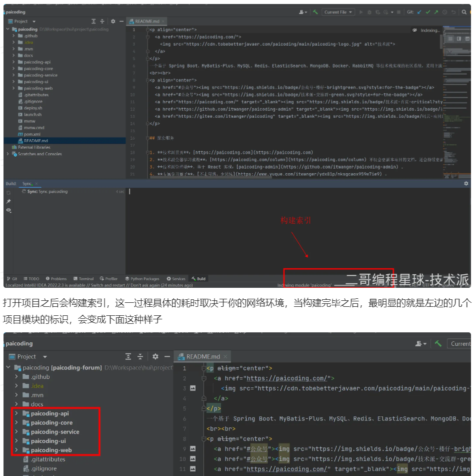Screen dimensions: 475x476
Task: Click collapse all icon in top Project panel
Action: pyautogui.click(x=102, y=21)
